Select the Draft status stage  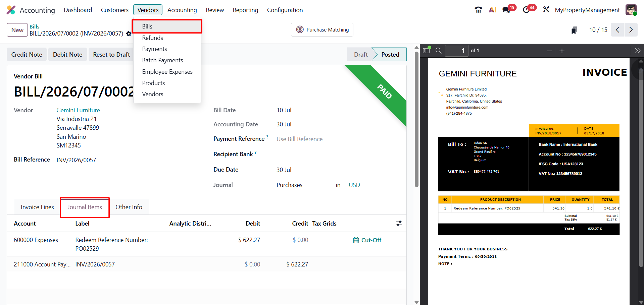click(x=361, y=55)
